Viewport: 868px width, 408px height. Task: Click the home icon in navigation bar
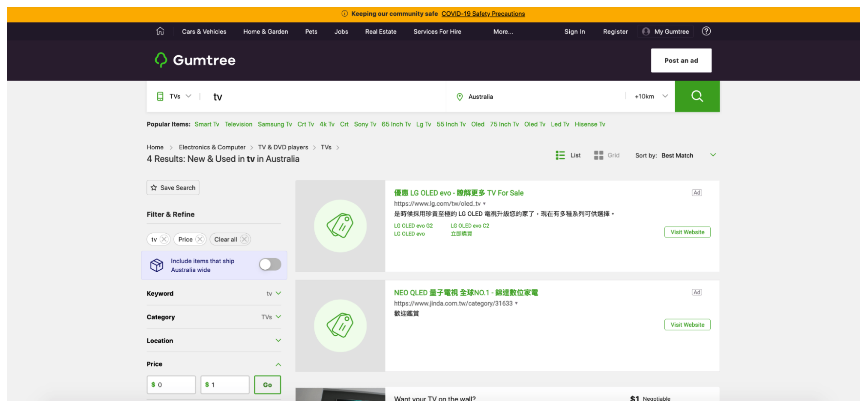(x=160, y=31)
